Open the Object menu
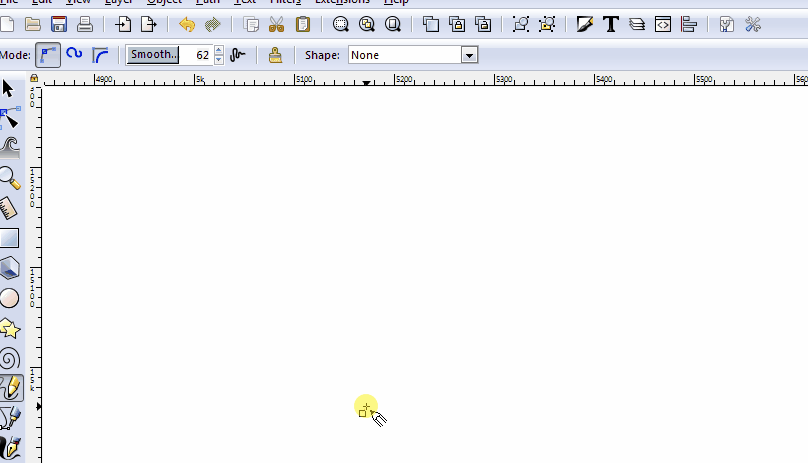808x463 pixels. tap(164, 2)
